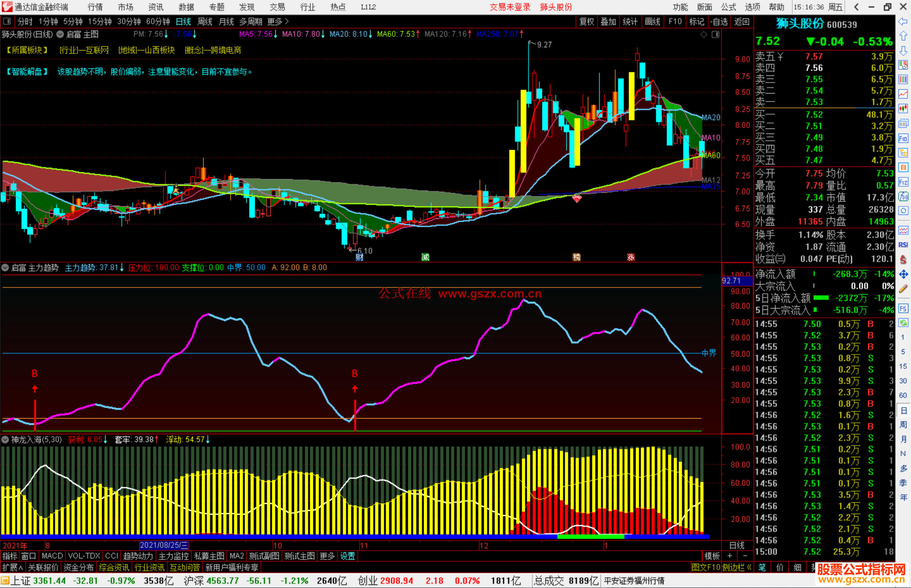Open the line chart icon in right sidebar
Image resolution: width=911 pixels, height=588 pixels.
[903, 94]
